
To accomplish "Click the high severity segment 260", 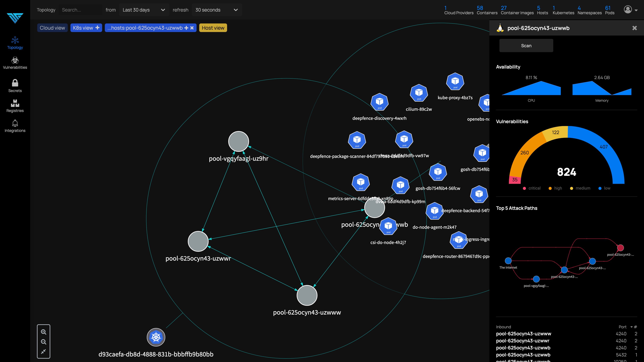I will pos(524,153).
